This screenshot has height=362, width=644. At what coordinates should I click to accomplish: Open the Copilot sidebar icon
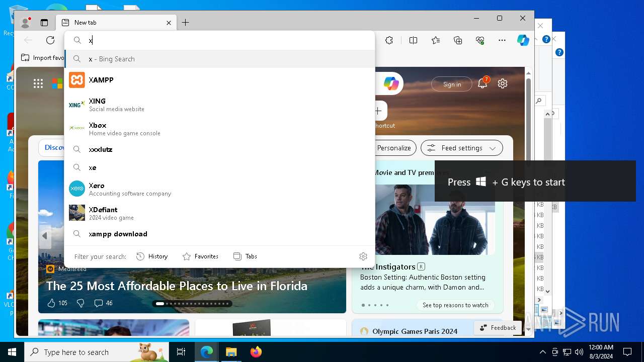tap(523, 40)
